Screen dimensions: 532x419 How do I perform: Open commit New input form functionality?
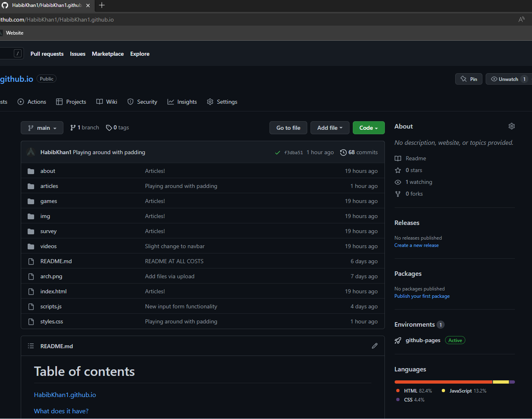(181, 307)
